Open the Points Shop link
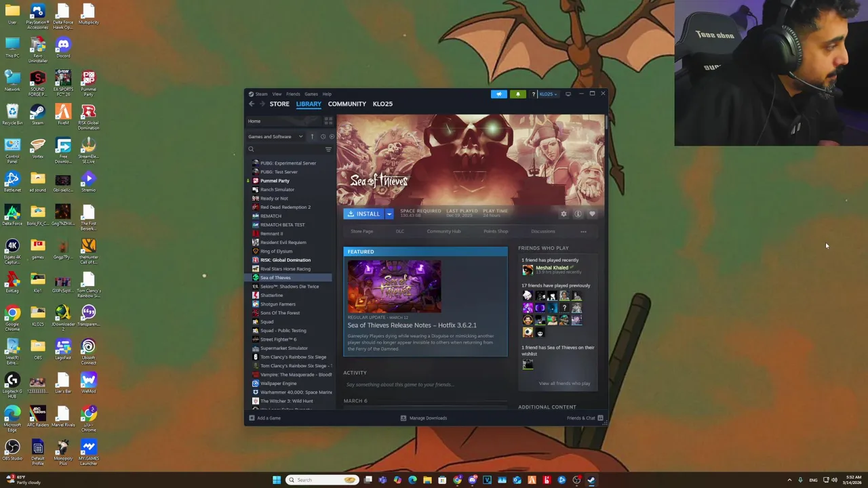Screen dimensions: 868x488 click(x=496, y=231)
